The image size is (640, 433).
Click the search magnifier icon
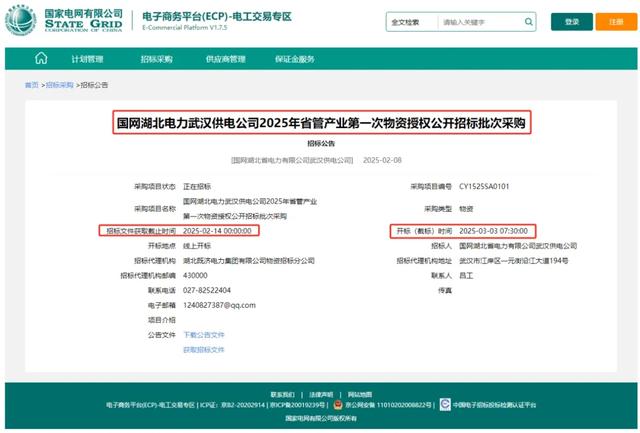tap(528, 22)
